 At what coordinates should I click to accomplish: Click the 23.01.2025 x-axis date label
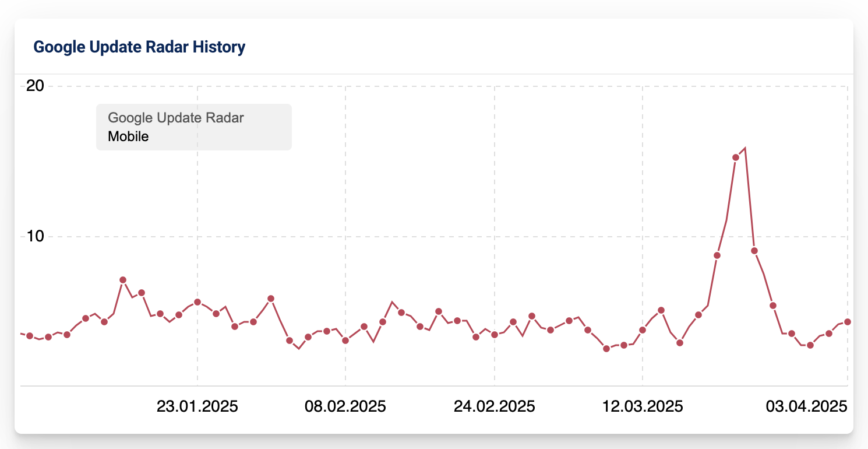click(197, 406)
